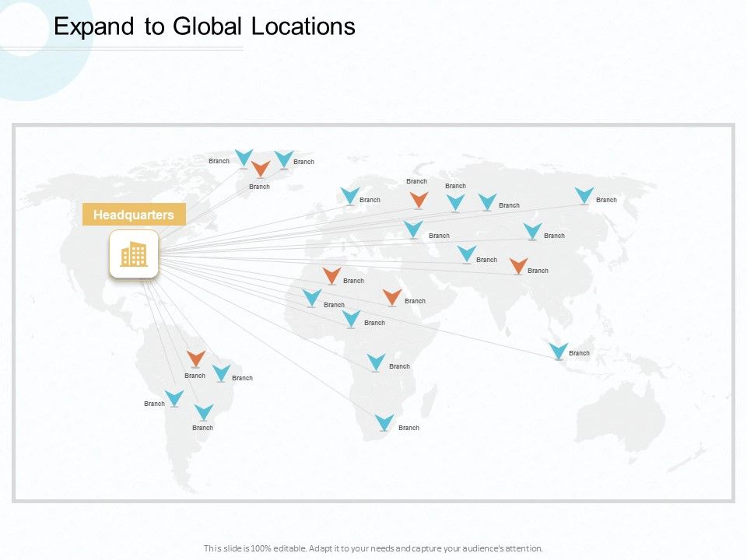747x560 pixels.
Task: Click the orange branch marker over Greenland
Action: point(261,169)
